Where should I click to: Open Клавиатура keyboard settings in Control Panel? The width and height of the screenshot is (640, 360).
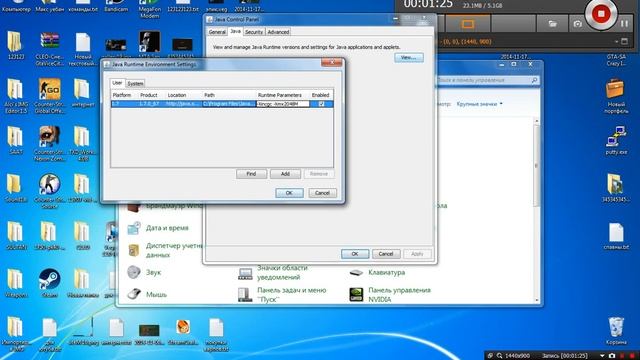tap(387, 272)
